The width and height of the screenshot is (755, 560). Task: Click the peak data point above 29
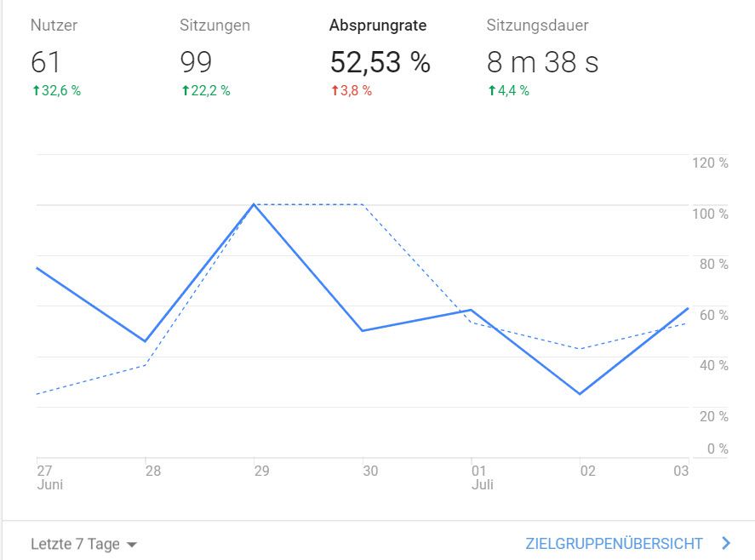pos(255,204)
